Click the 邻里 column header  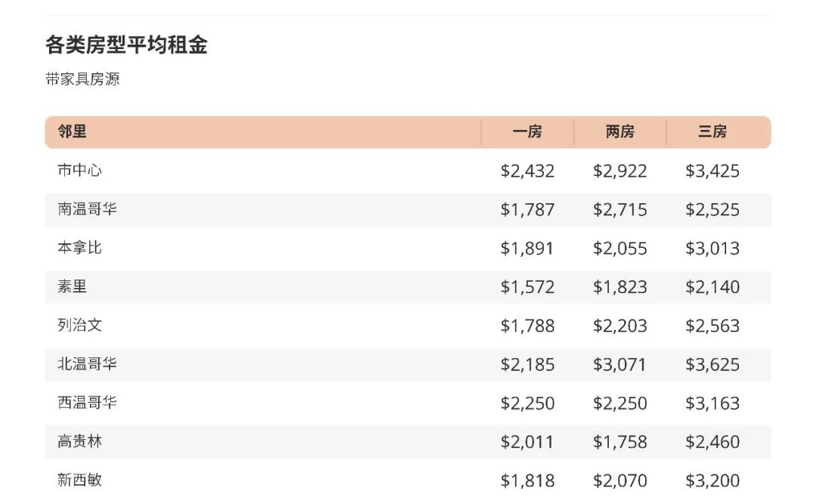point(72,131)
